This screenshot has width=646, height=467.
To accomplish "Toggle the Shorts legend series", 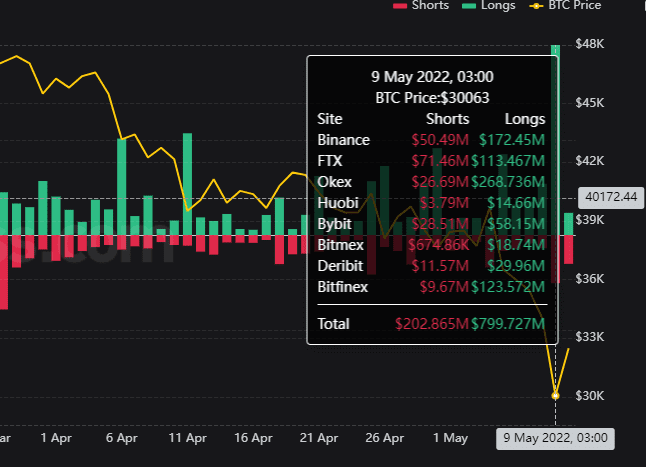I will (x=421, y=5).
